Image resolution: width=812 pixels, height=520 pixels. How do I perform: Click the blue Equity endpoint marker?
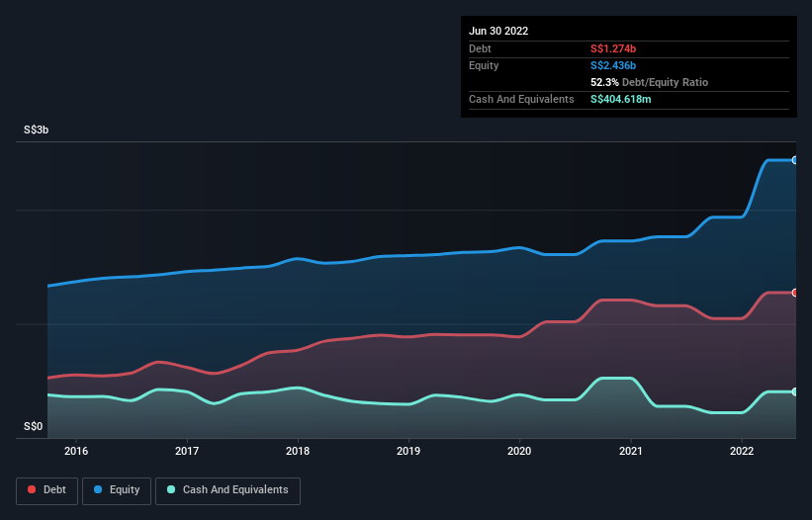[795, 160]
